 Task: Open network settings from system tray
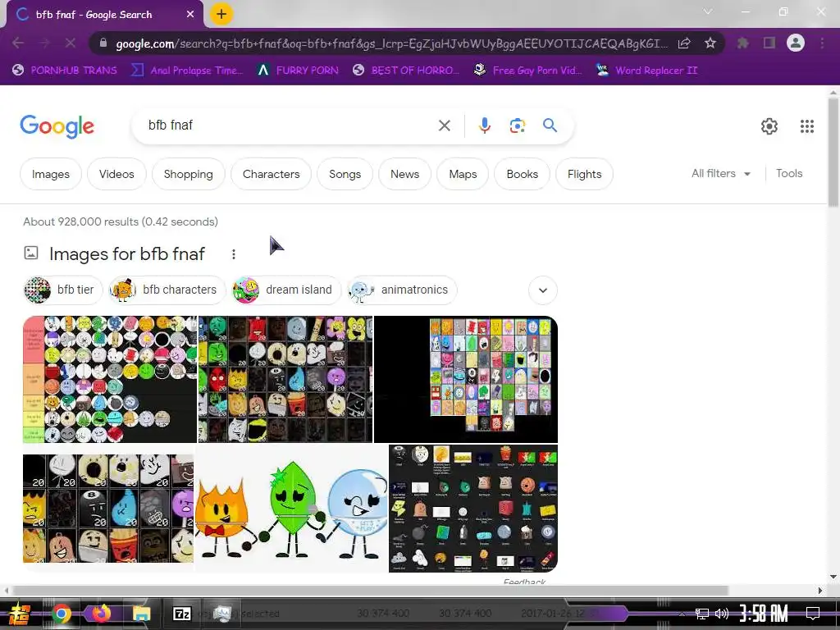coord(702,614)
